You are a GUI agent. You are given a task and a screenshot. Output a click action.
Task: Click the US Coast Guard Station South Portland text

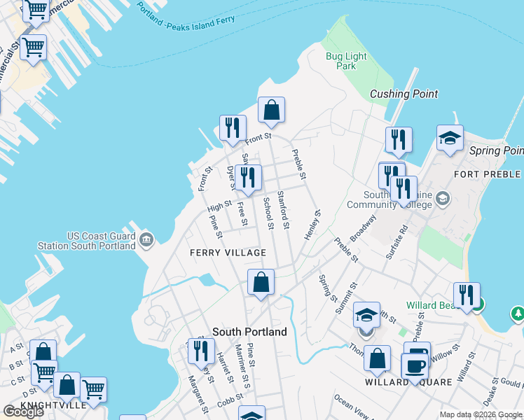tap(86, 241)
